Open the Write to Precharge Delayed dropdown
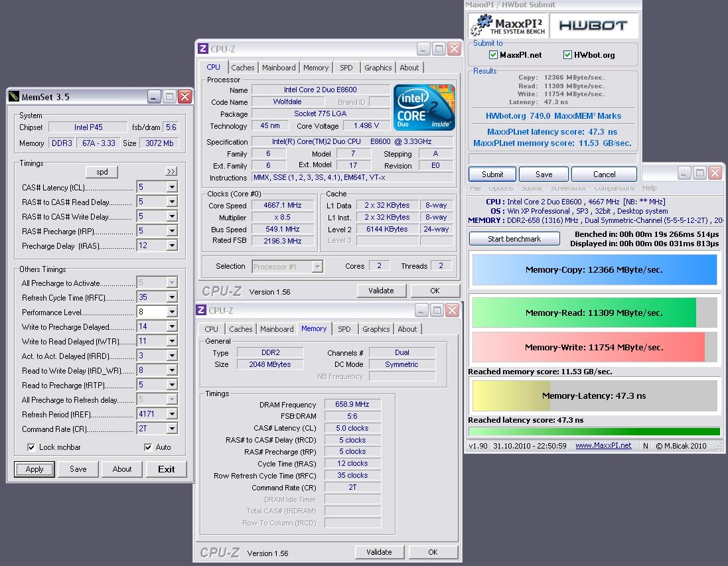Viewport: 728px width, 566px height. tap(172, 326)
